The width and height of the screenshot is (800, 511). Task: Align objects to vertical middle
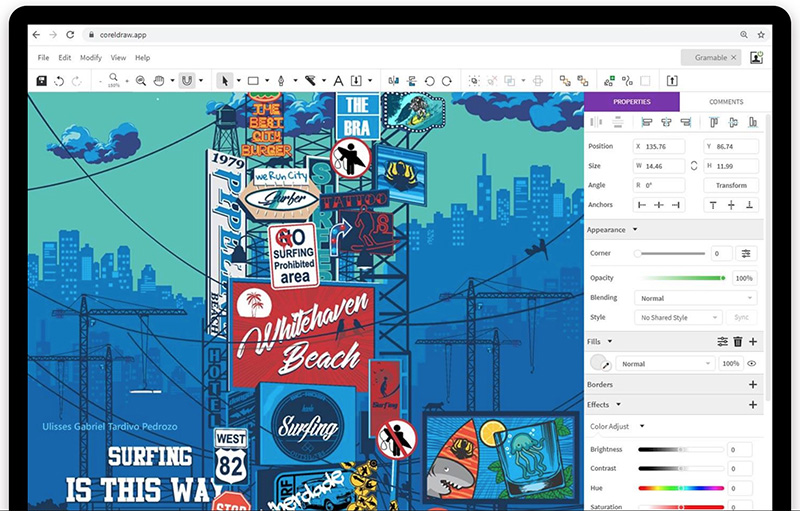[733, 122]
